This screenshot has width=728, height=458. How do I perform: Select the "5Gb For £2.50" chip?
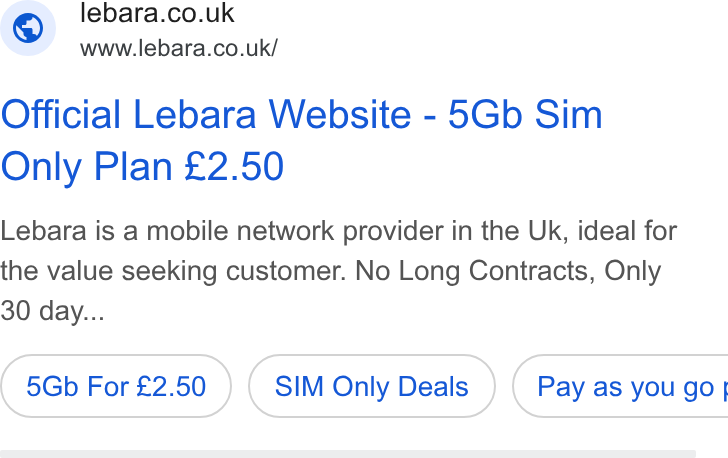tap(116, 386)
